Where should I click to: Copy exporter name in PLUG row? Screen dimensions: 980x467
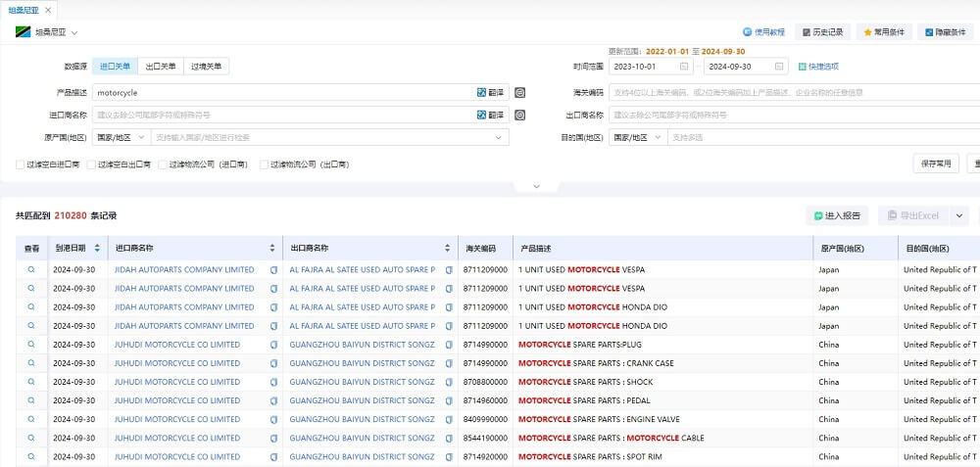point(449,345)
